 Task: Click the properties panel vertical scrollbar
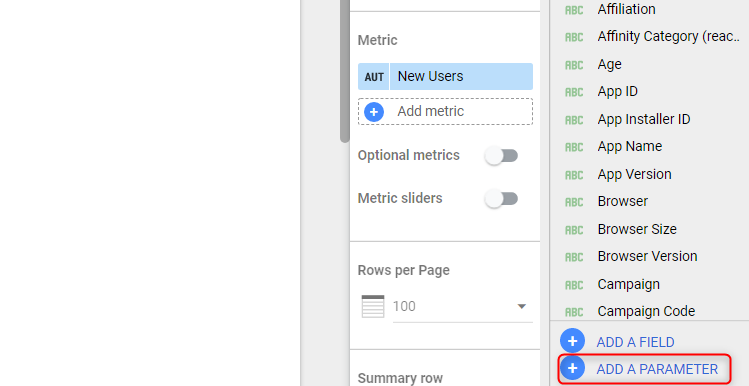pos(345,72)
